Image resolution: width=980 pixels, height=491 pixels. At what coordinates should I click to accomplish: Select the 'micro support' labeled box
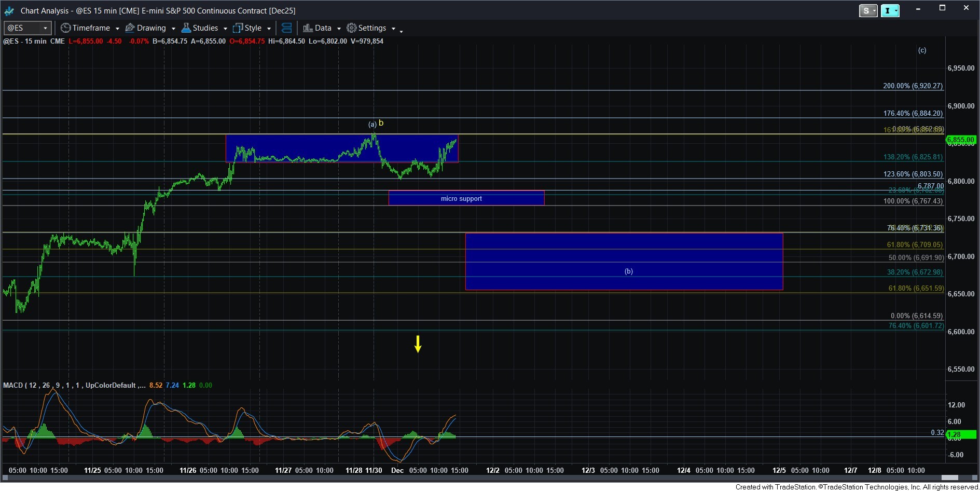point(466,198)
